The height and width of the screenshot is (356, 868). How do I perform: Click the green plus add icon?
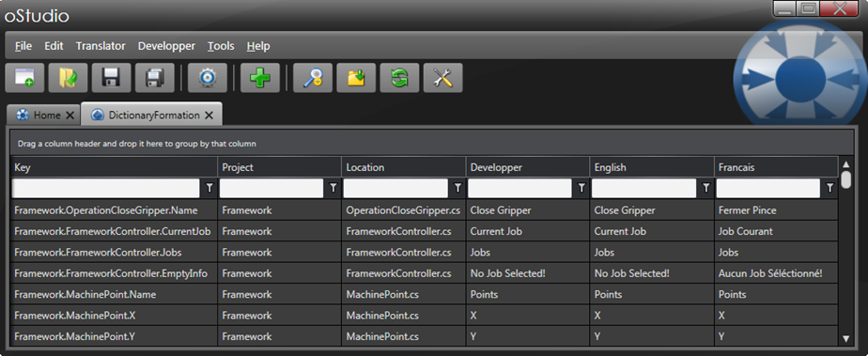coord(260,78)
